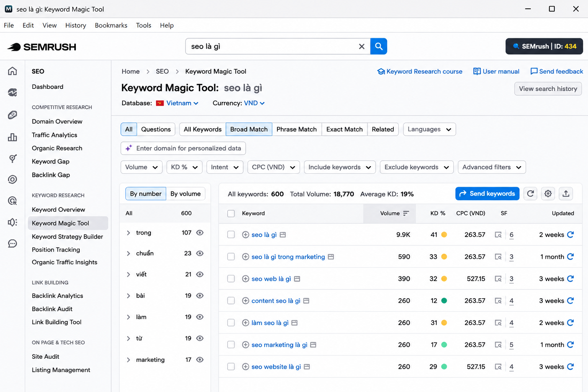Open keyword details icon beside 'seo là gì'
This screenshot has width=588, height=392.
[x=283, y=235]
